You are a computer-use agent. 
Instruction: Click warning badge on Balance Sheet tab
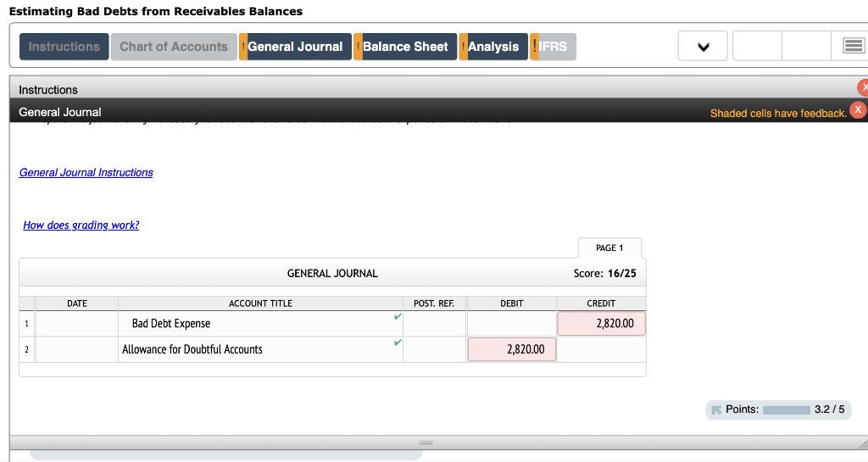[359, 47]
